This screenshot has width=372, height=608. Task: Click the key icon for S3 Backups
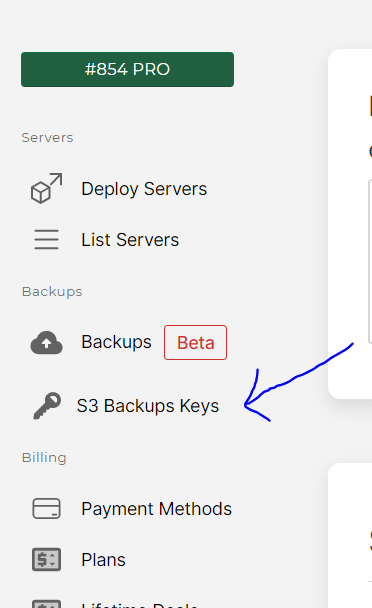pos(47,406)
